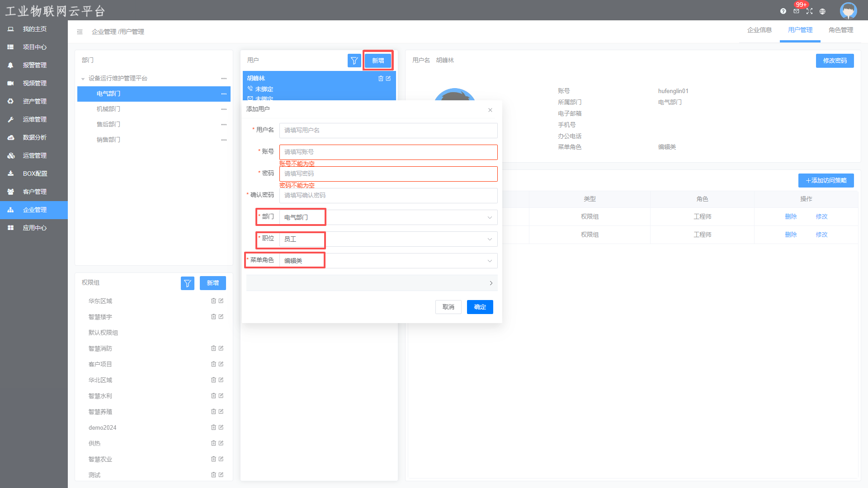Image resolution: width=868 pixels, height=488 pixels.
Task: Open 数据分析 in the left sidebar
Action: pyautogui.click(x=34, y=137)
